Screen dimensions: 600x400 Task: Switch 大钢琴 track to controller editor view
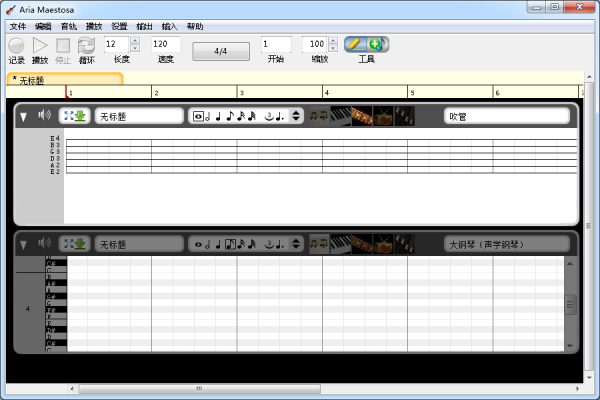click(403, 243)
